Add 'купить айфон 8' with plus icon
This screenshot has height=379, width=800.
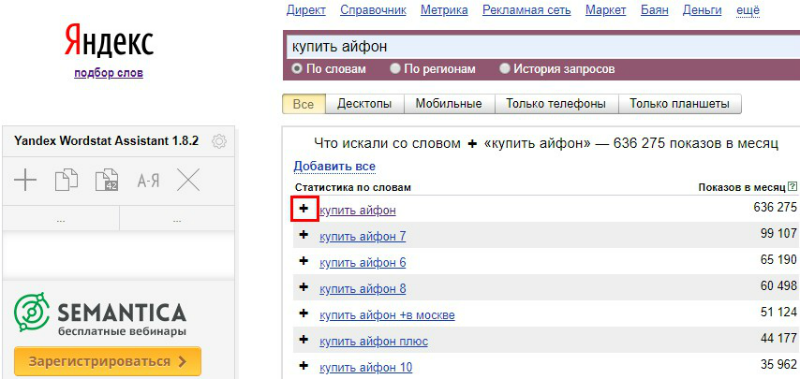coord(304,287)
